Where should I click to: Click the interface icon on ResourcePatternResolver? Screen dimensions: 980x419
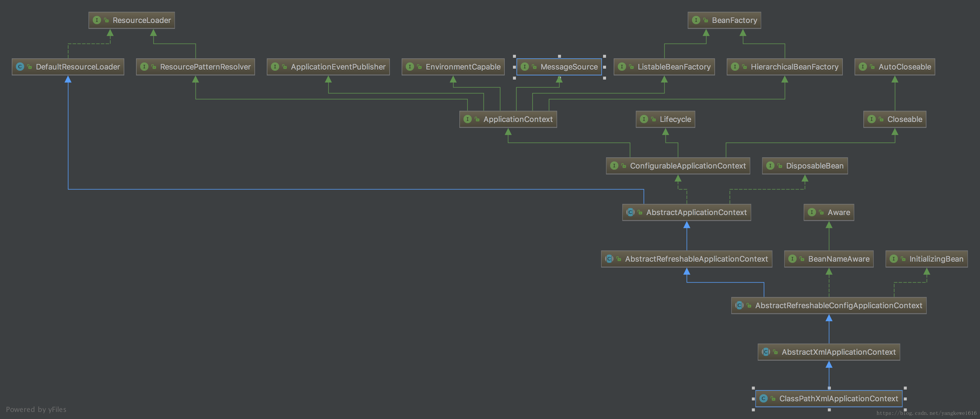click(144, 67)
